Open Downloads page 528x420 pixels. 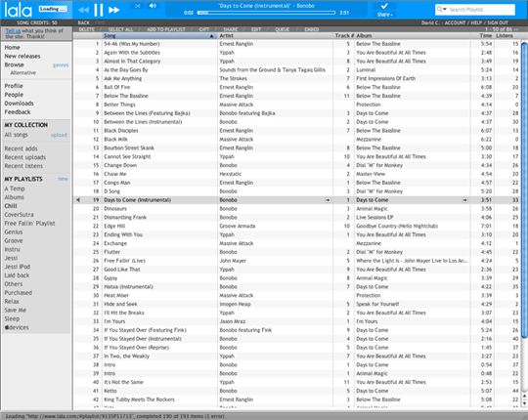coord(19,104)
